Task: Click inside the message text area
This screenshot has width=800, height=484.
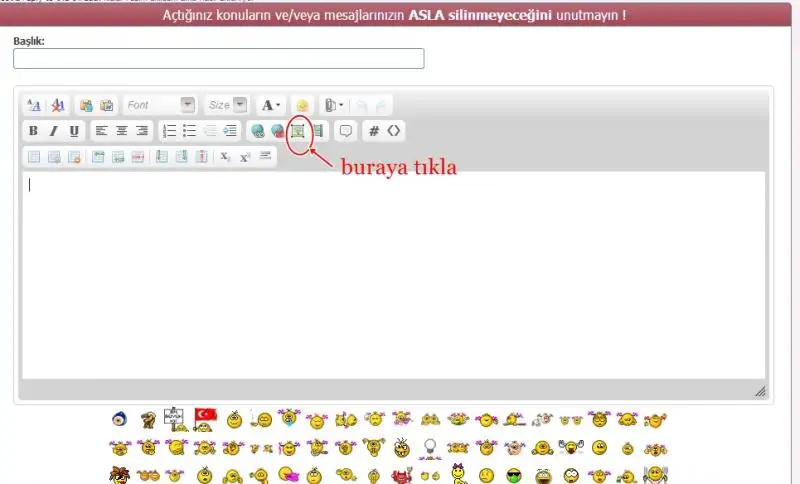Action: tap(393, 275)
